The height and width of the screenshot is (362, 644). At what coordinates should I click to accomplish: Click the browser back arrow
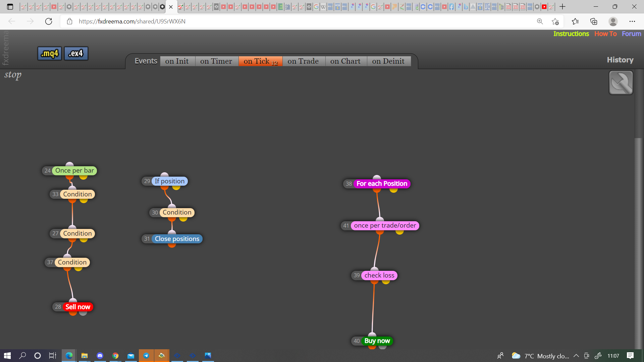pos(12,21)
